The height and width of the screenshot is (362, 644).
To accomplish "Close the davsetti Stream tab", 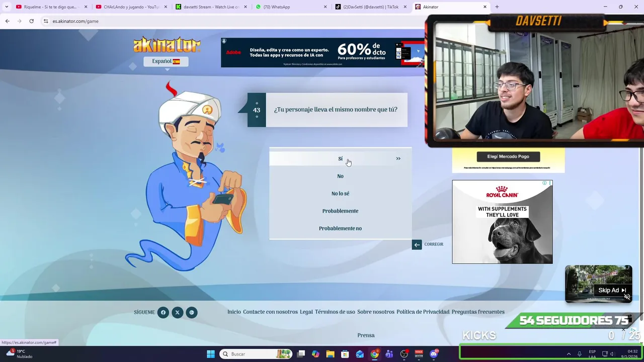I will 246,7.
